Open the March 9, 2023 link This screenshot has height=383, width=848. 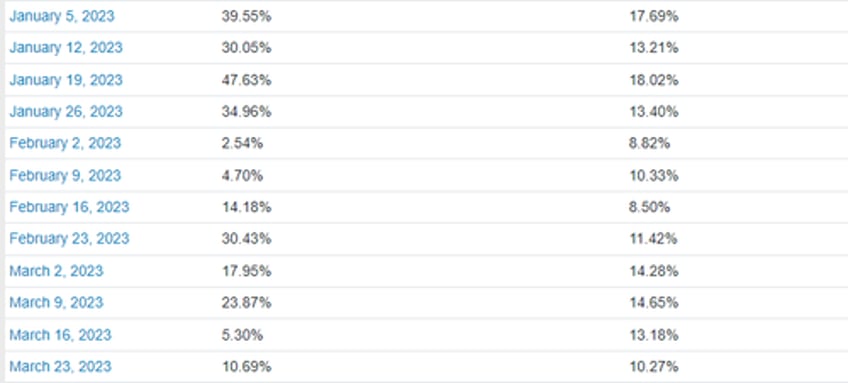(56, 302)
